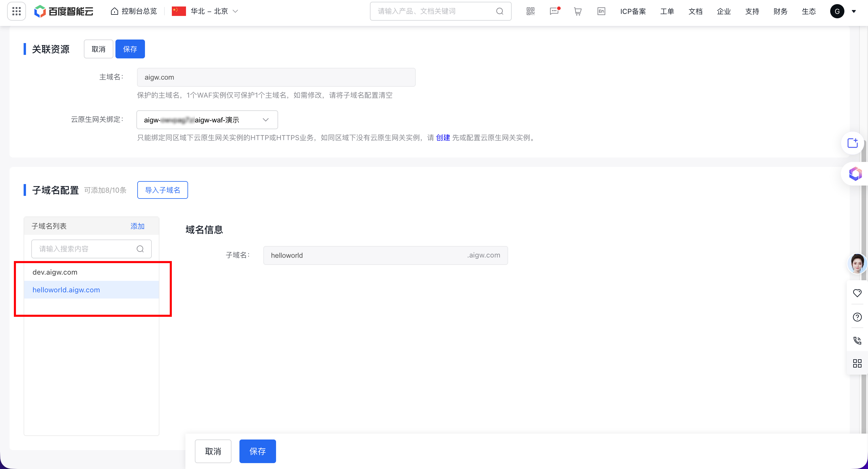Click the QR code icon
The width and height of the screenshot is (868, 469).
(530, 12)
